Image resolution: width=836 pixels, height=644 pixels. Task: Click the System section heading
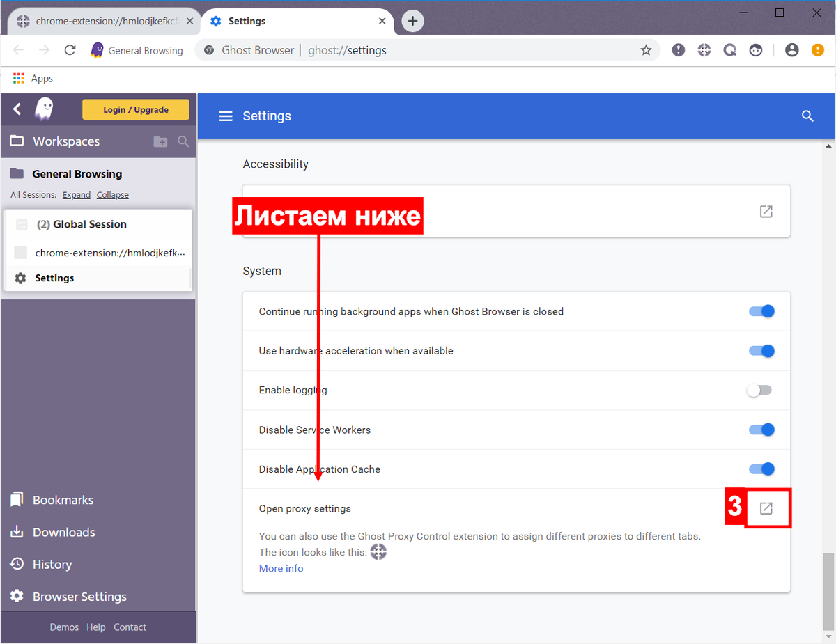coord(262,271)
